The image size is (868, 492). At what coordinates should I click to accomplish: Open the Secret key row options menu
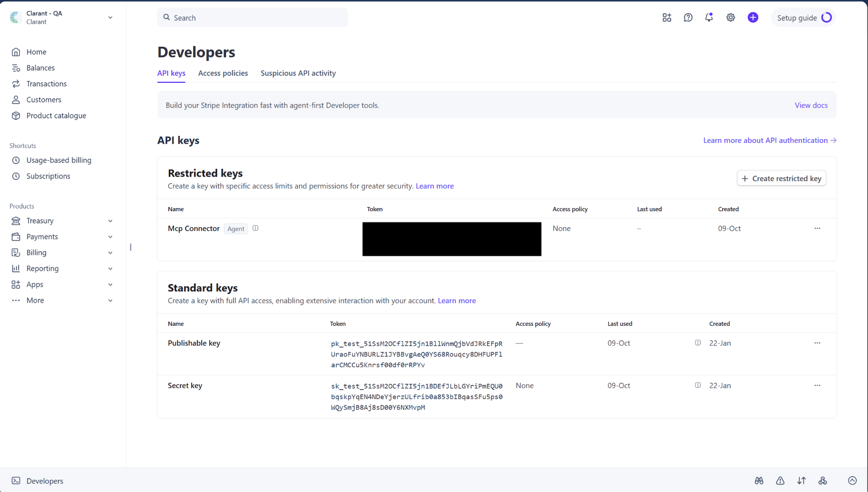pyautogui.click(x=818, y=385)
